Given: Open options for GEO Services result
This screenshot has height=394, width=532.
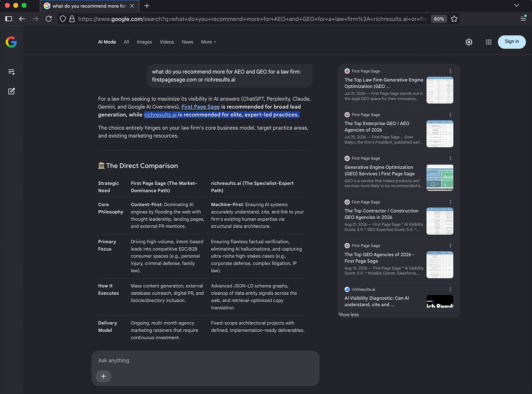Looking at the screenshot, I should [x=450, y=159].
